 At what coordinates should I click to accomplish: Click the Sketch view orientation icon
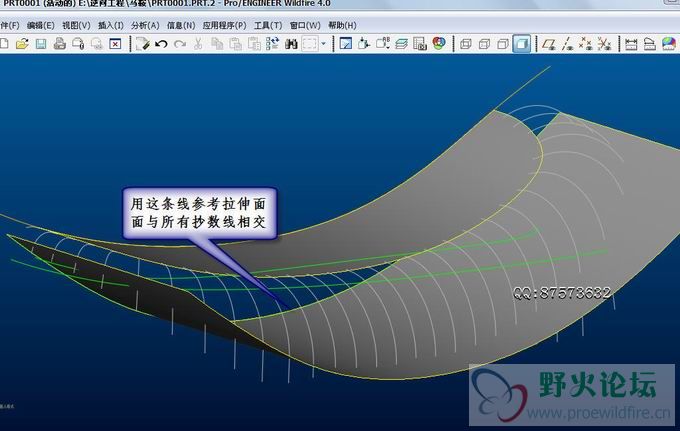346,43
